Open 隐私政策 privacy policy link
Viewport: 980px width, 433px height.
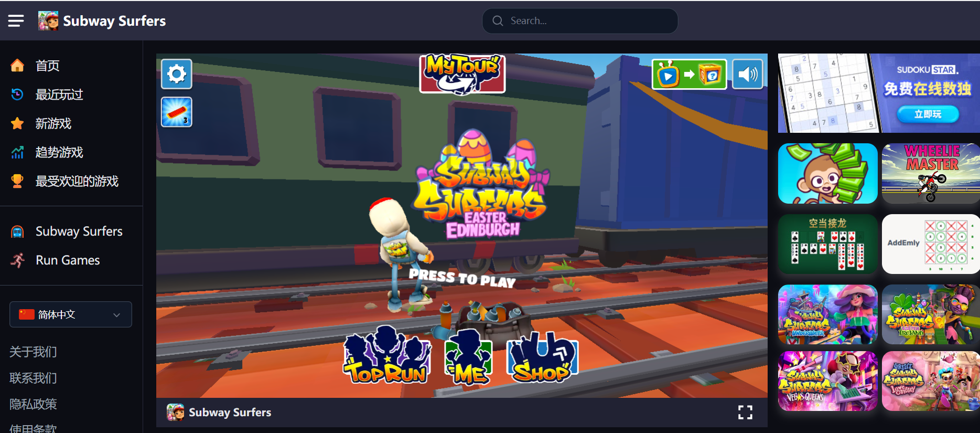pyautogui.click(x=33, y=404)
